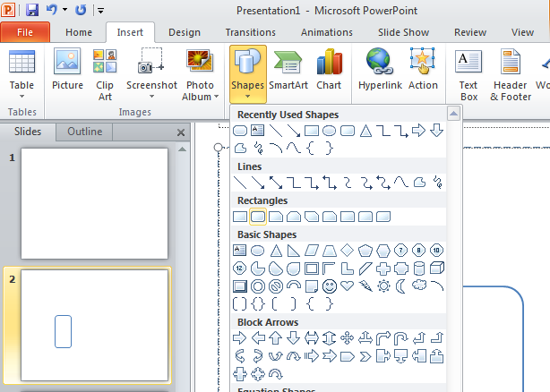Insert a Text Box
The image size is (550, 392).
pyautogui.click(x=468, y=74)
